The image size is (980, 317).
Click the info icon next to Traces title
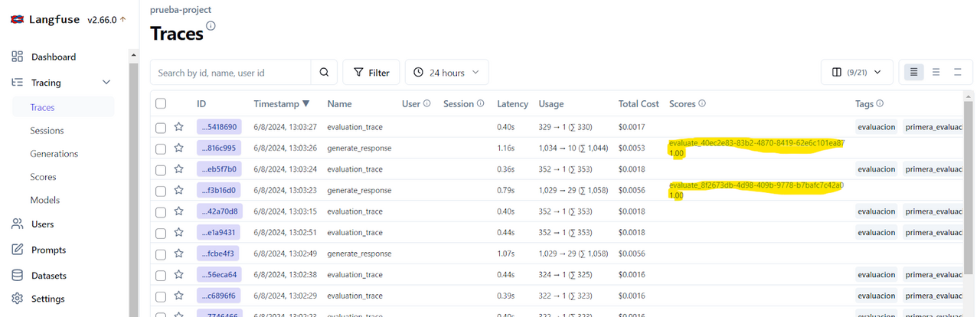[x=211, y=26]
